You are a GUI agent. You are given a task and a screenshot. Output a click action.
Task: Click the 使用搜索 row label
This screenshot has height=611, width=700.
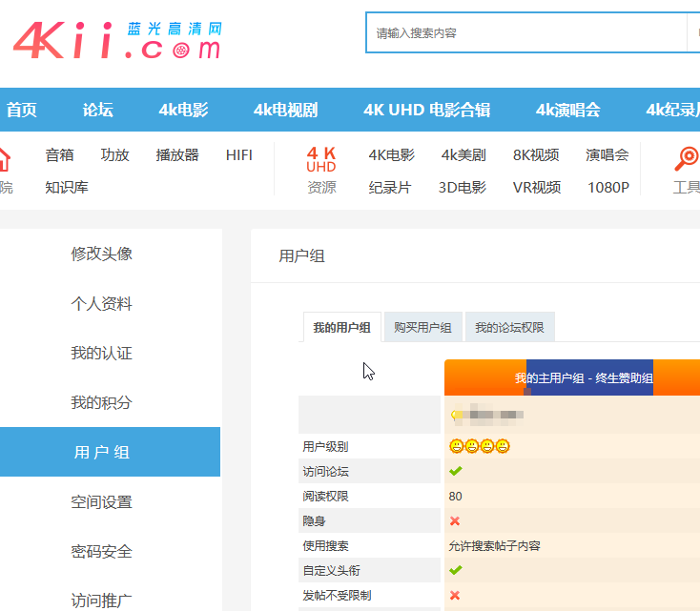[x=325, y=546]
